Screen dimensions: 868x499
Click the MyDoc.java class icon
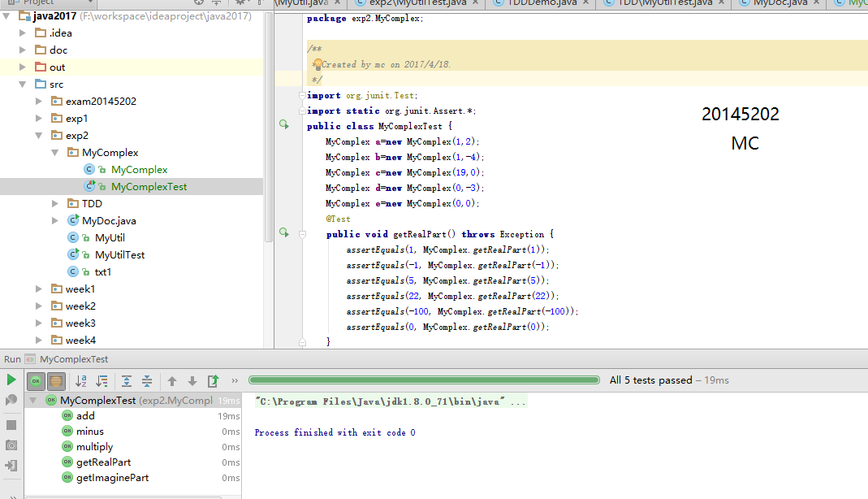72,220
